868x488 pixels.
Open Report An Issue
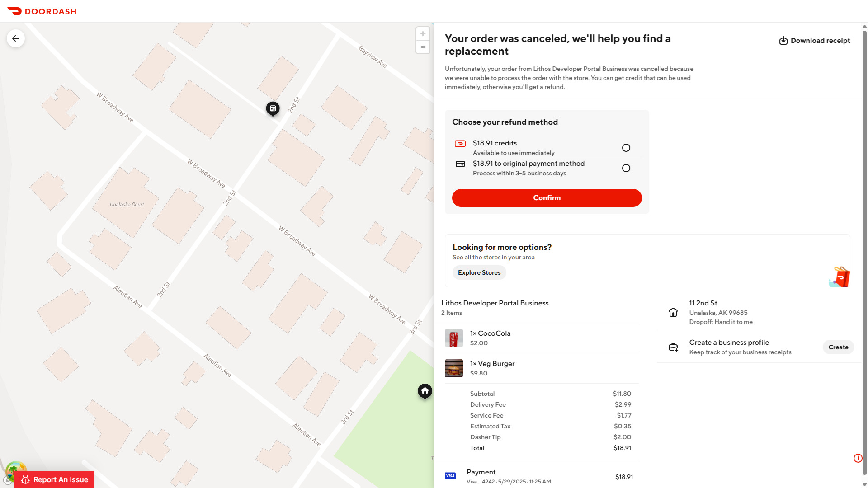(54, 479)
